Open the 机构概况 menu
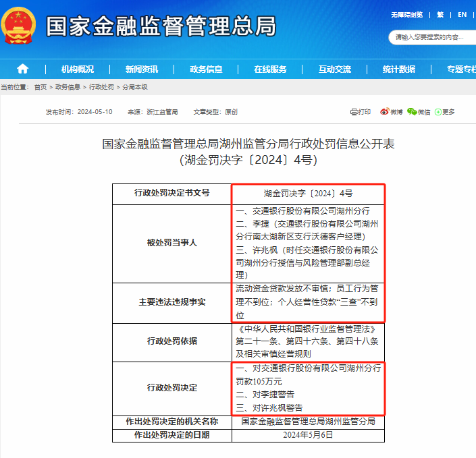Screen dimensions: 476x458 click(x=78, y=69)
